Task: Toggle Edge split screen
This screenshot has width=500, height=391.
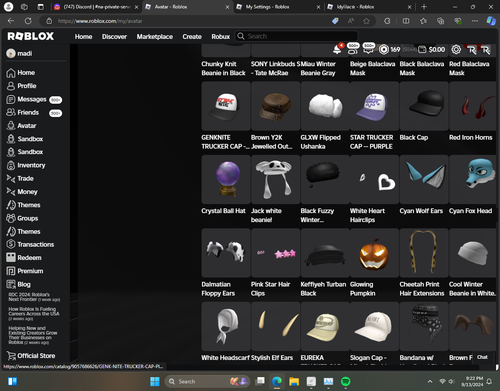Action: pos(406,21)
